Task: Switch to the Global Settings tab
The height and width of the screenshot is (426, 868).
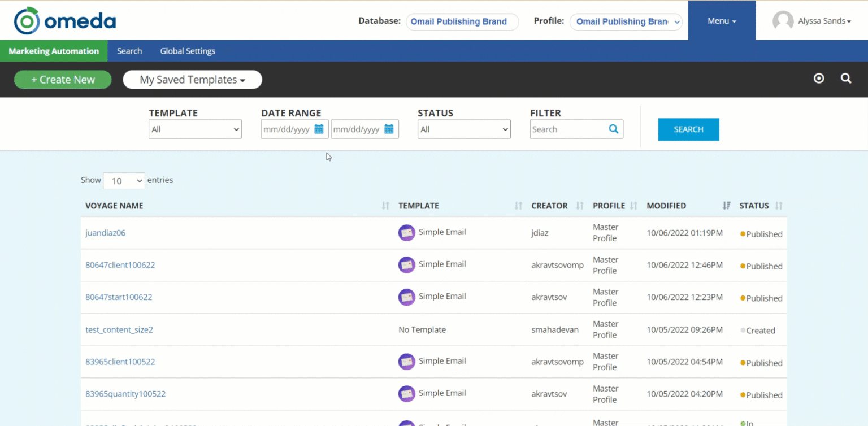Action: click(x=188, y=51)
